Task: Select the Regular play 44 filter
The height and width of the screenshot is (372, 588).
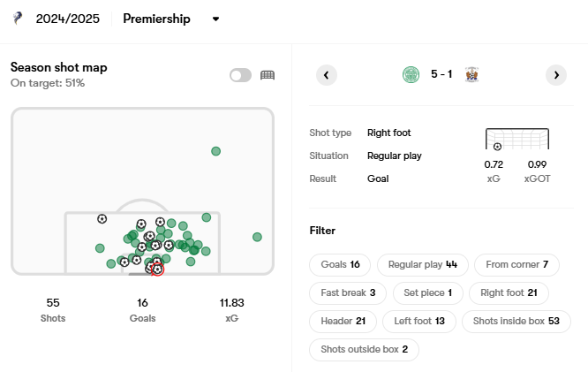Action: [x=423, y=265]
